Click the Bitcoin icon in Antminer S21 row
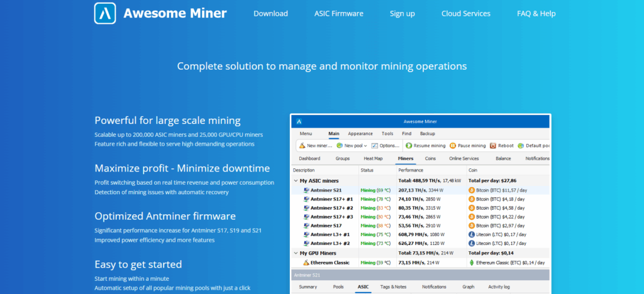The width and height of the screenshot is (644, 294). tap(472, 189)
